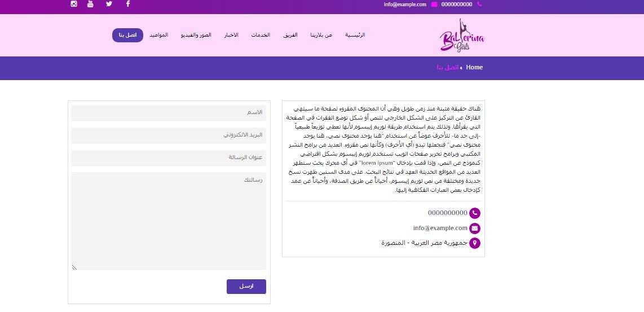This screenshot has width=644, height=312.
Task: Open الصور والفيديو navigation item
Action: 196,36
